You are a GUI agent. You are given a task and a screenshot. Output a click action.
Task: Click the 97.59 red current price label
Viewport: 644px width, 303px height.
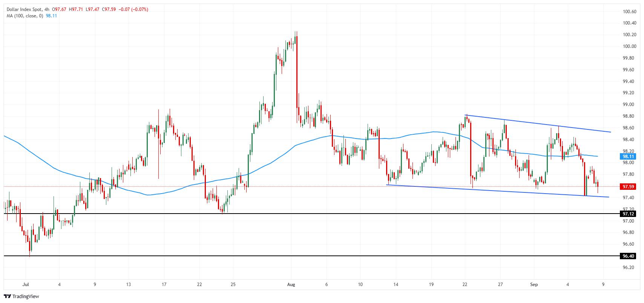[628, 186]
